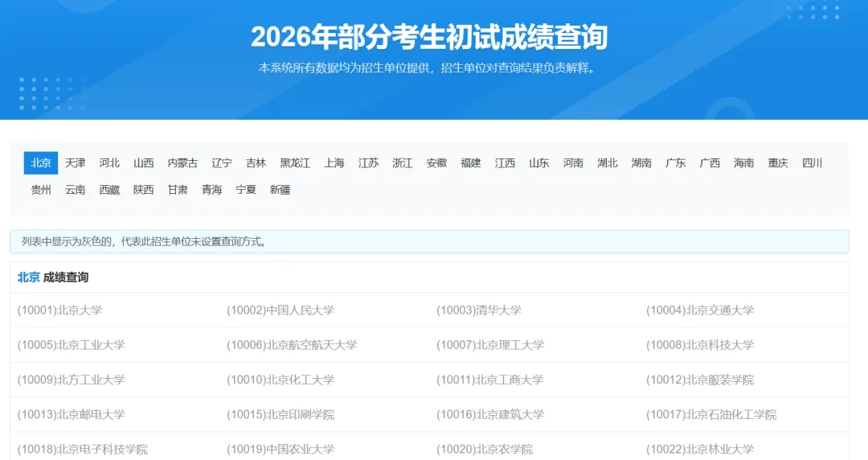Click (10019)中国农业大学 entry
868x460 pixels.
[x=280, y=450]
